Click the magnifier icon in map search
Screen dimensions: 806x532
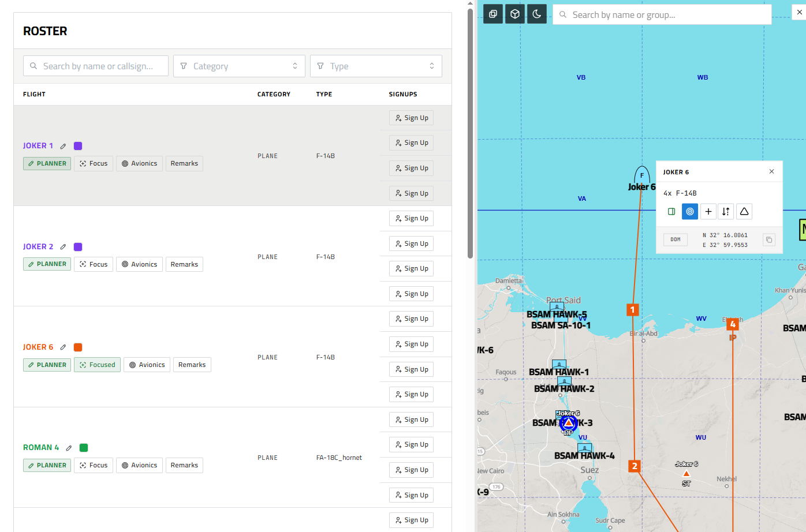[x=563, y=14]
